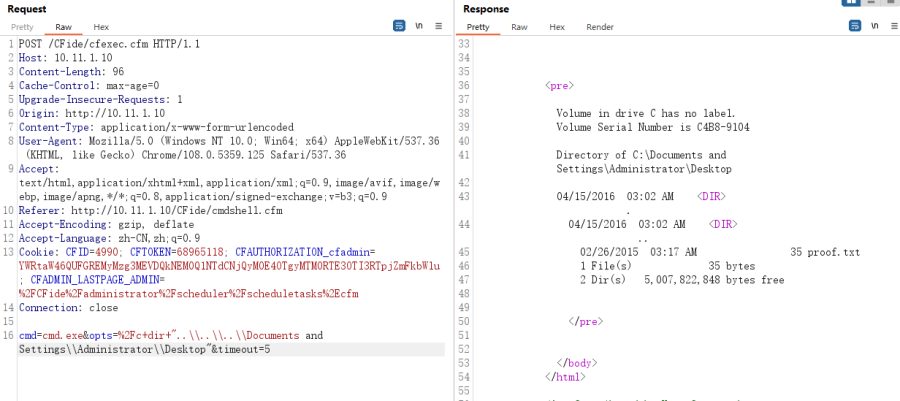Viewport: 900px width, 401px height.
Task: Click the Upgrade-Insecure-Requests header line
Action: coord(100,99)
